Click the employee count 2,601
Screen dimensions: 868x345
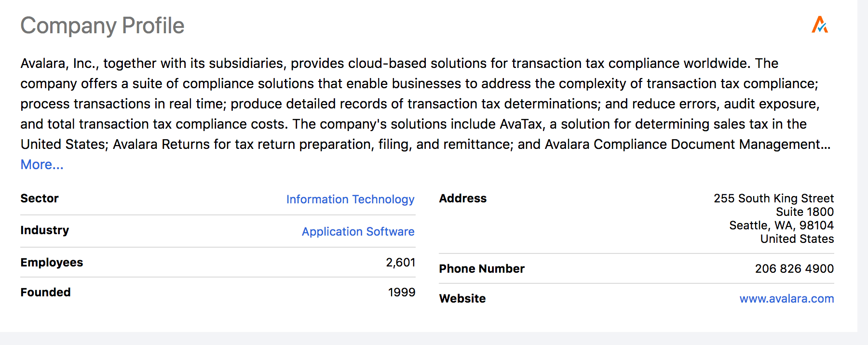[x=400, y=263]
